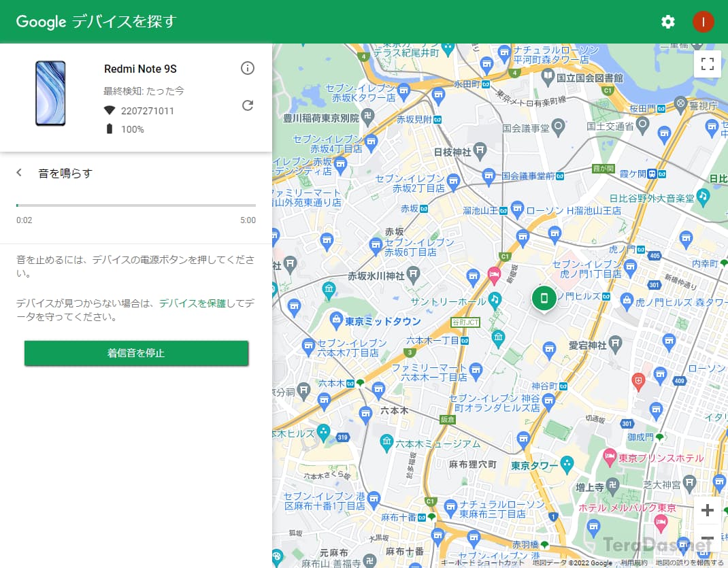Screen dimensions: 728x568
Task: Open the 利用規約 link on map
Action: pos(633,563)
